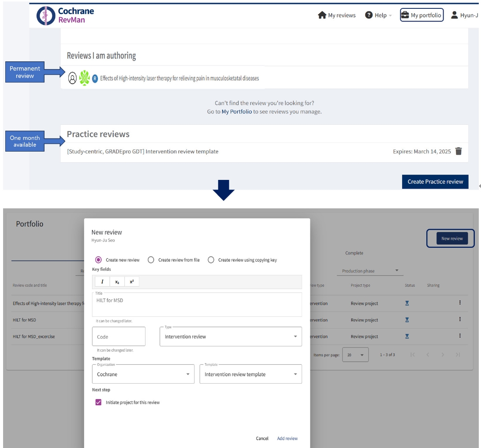The image size is (481, 448).
Task: Select Create new review radio button
Action: [x=98, y=260]
